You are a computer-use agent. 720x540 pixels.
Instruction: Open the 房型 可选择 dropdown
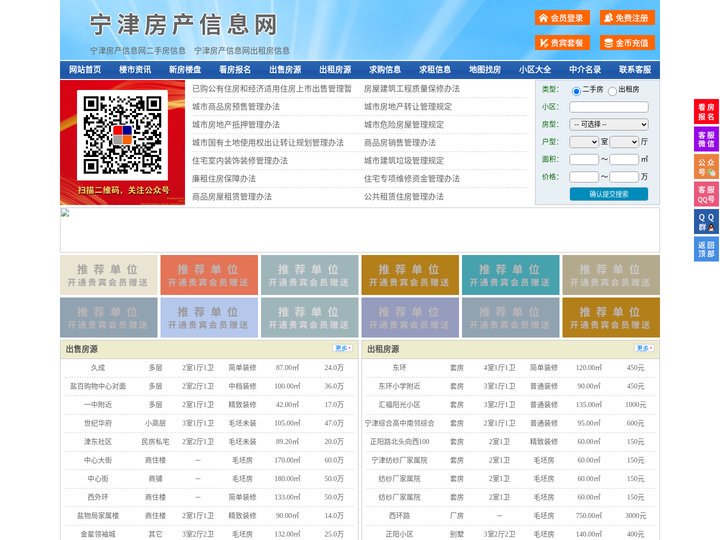point(609,124)
